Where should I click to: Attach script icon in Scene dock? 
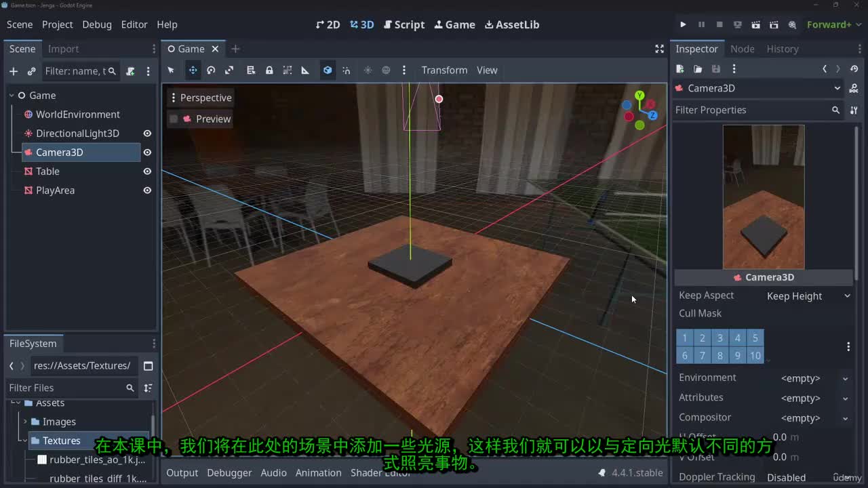tap(131, 71)
